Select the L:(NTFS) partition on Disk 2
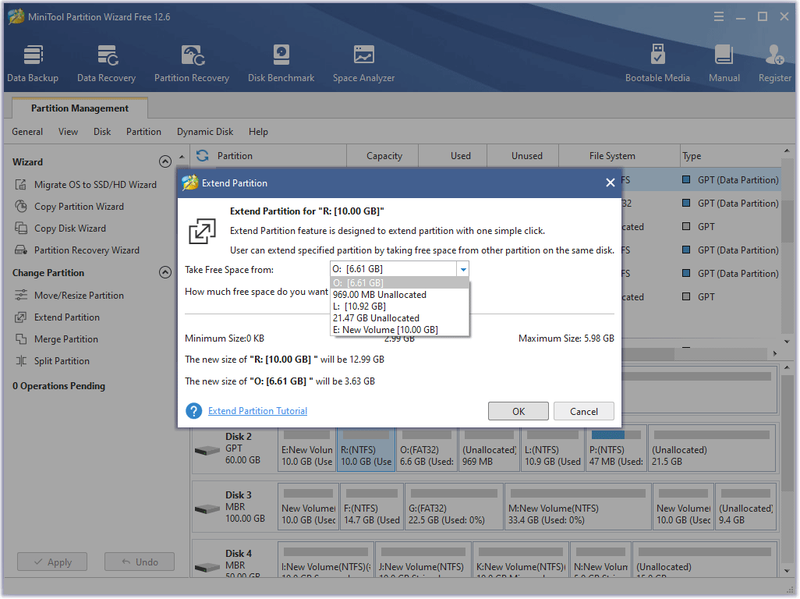 553,449
